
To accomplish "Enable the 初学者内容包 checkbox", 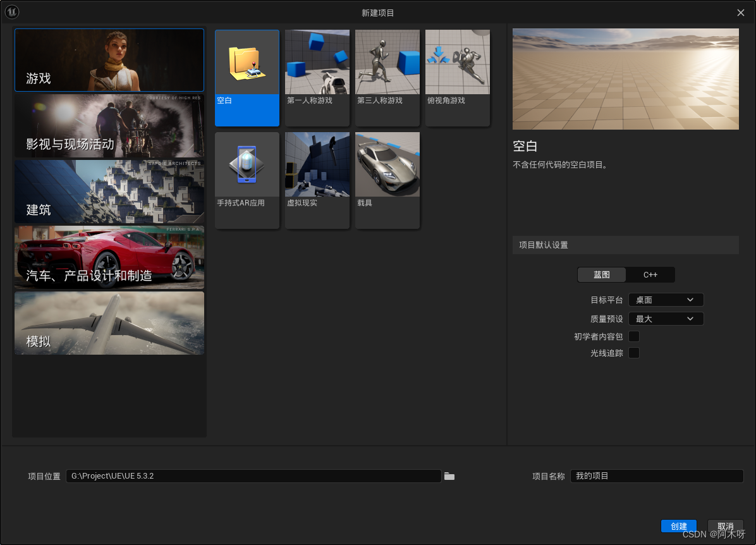I will (634, 336).
